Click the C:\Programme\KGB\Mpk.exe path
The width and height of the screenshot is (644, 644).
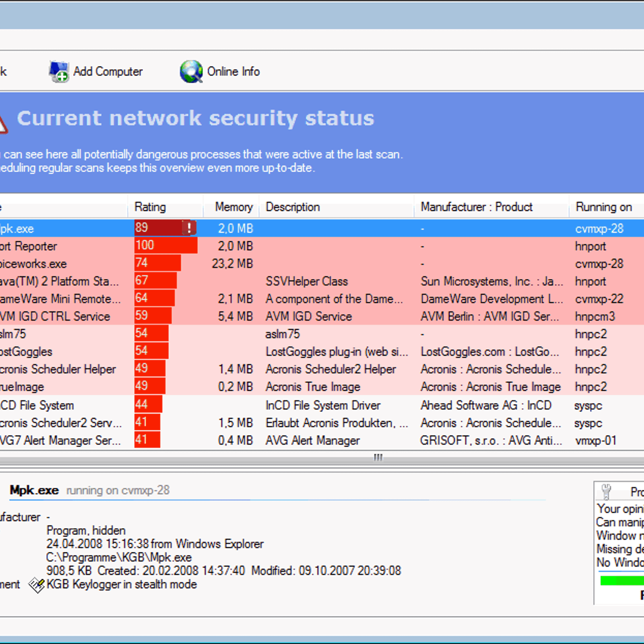[119, 557]
